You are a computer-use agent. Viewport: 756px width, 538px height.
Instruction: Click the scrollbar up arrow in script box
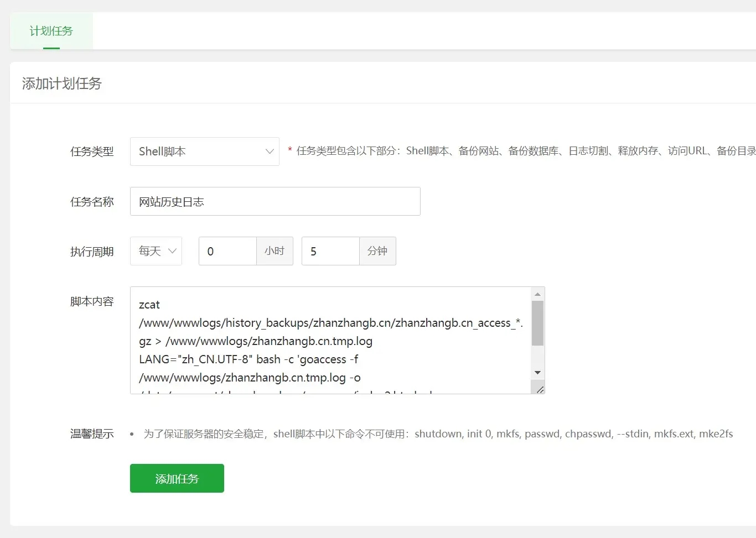click(x=537, y=294)
